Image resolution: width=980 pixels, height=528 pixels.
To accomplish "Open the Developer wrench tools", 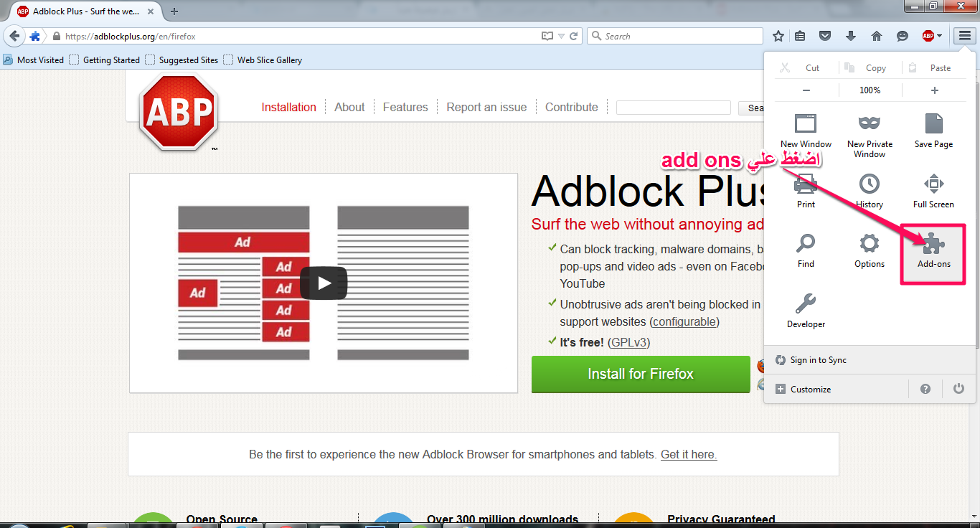I will 806,311.
